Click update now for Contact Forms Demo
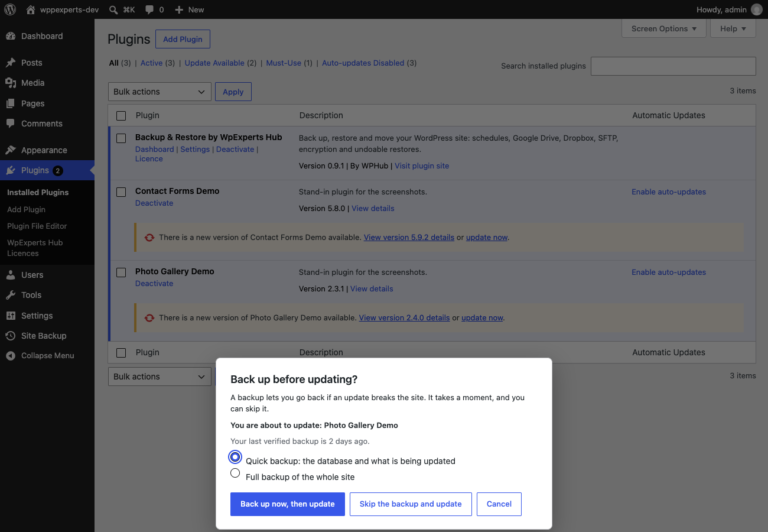 point(486,238)
